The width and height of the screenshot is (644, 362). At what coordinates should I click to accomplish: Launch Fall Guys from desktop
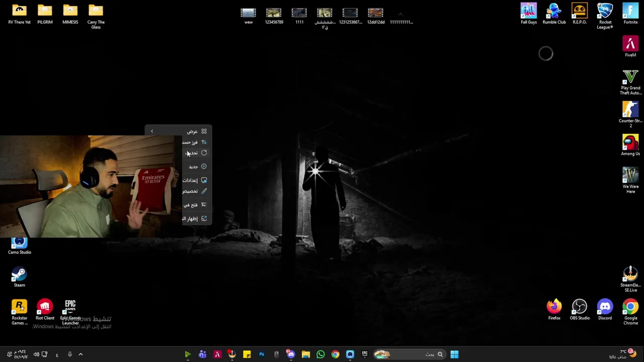pyautogui.click(x=528, y=14)
